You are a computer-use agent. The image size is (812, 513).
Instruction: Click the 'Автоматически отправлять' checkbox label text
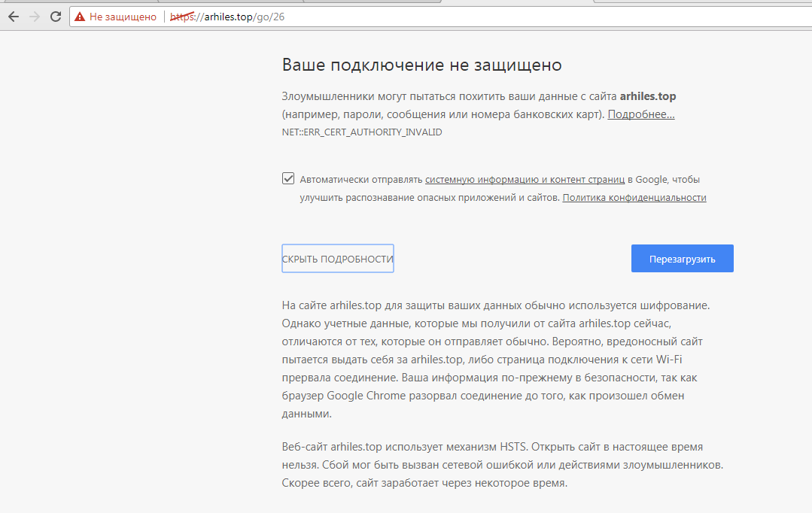361,180
